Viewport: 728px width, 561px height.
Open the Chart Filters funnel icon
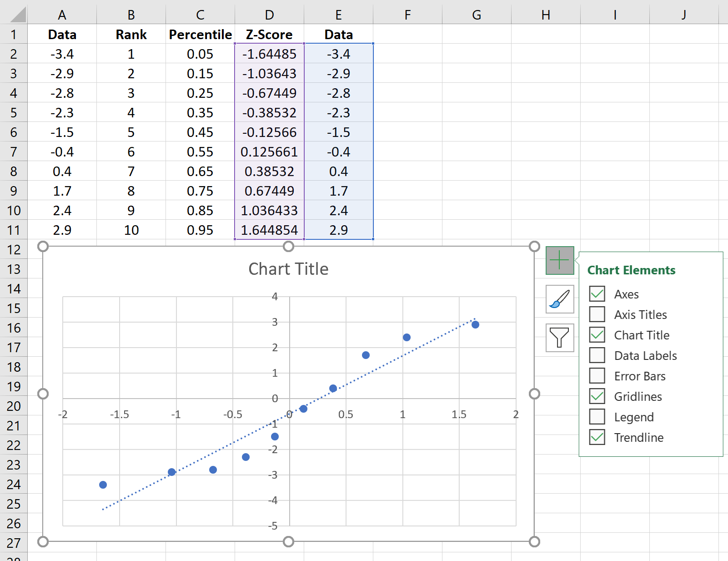coord(559,338)
